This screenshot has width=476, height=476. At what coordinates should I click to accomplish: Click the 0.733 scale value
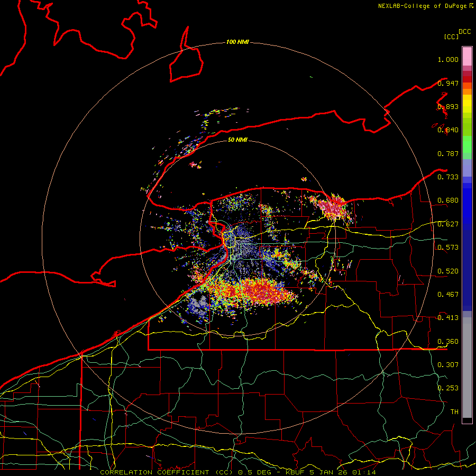tap(448, 177)
